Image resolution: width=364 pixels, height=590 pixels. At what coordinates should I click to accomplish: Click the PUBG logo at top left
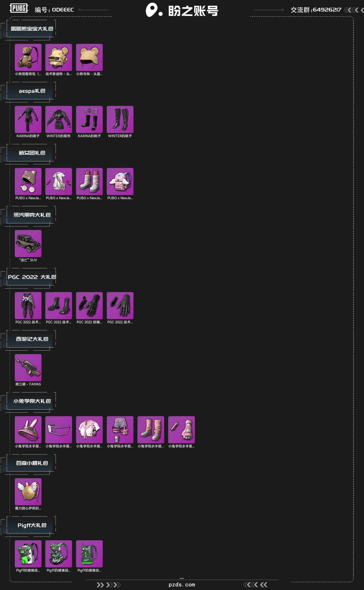(19, 8)
